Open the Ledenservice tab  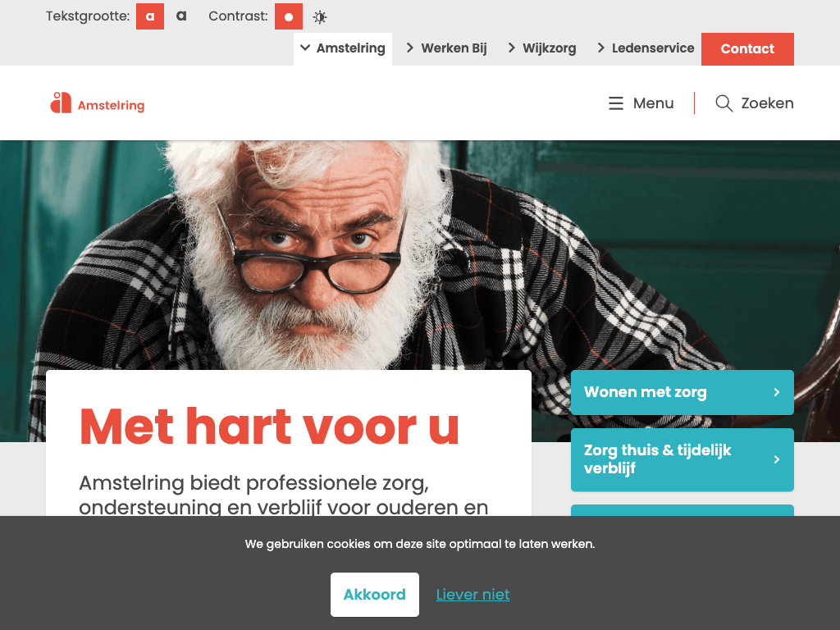(646, 48)
